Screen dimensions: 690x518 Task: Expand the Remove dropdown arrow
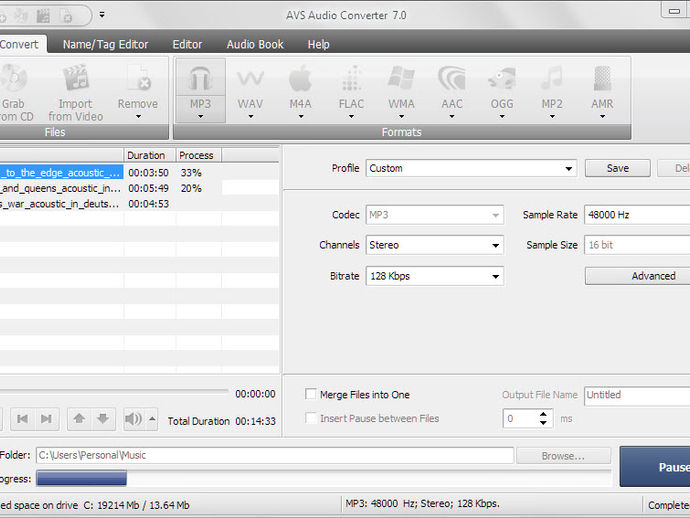138,117
